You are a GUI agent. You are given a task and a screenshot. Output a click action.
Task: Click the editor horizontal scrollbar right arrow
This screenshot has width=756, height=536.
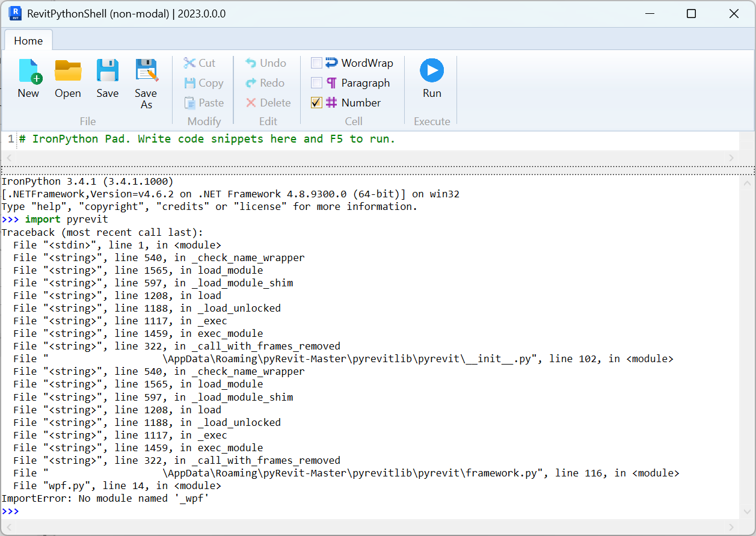click(731, 158)
